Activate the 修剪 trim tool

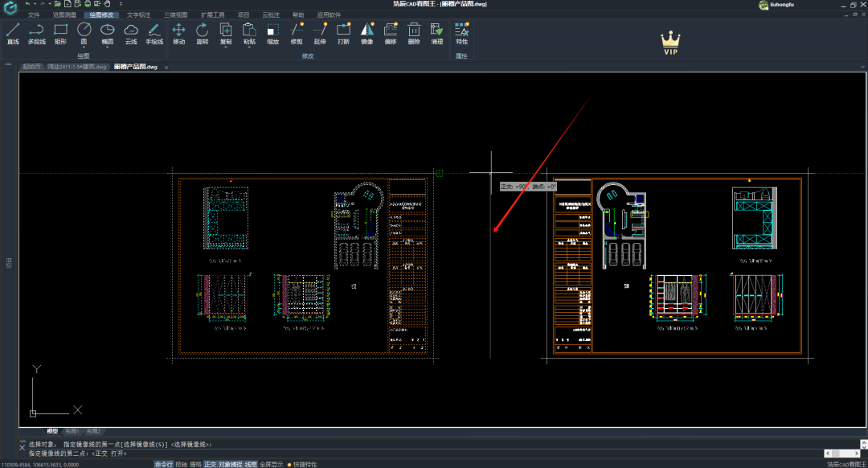click(x=297, y=33)
